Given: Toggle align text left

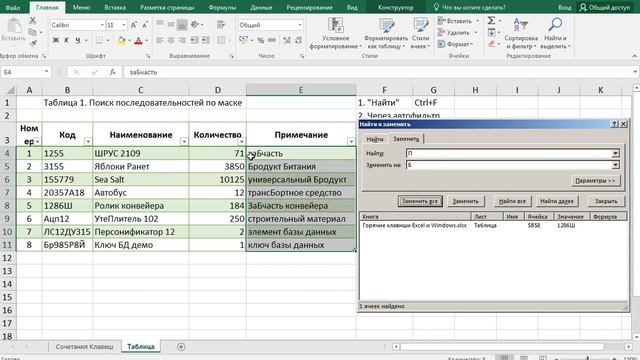Looking at the screenshot, I should (160, 40).
